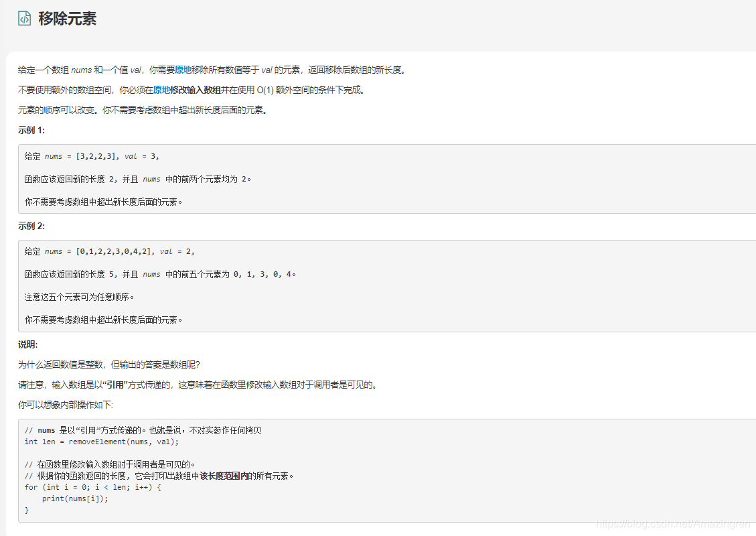Click the code document icon beside the title

click(24, 18)
